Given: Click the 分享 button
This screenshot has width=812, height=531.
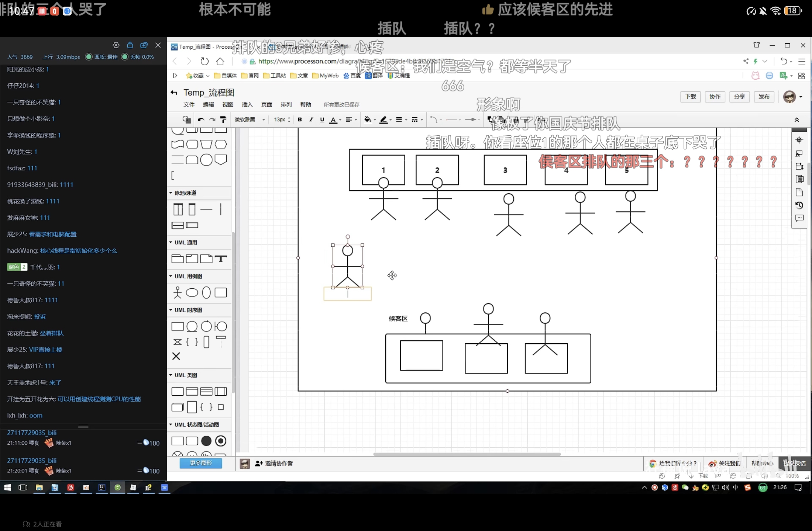Looking at the screenshot, I should [x=739, y=97].
